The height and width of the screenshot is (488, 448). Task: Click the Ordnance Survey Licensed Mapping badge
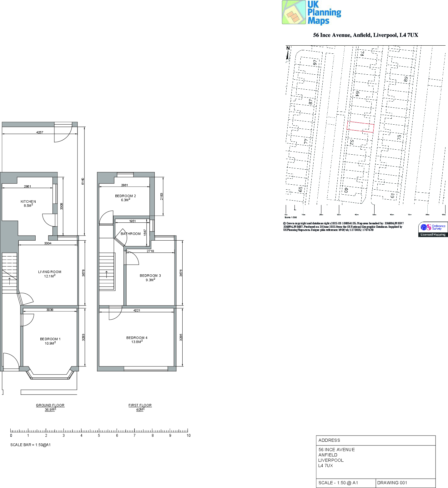(x=433, y=229)
